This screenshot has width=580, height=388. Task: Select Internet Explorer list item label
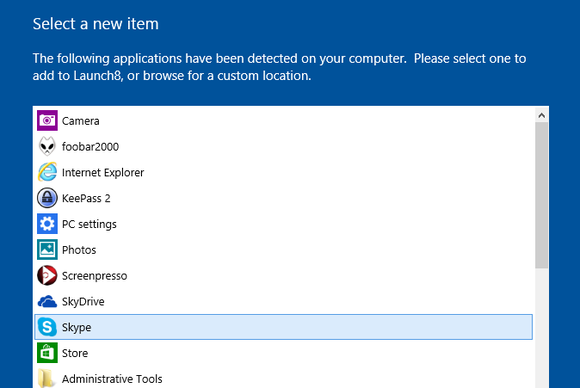tap(103, 173)
